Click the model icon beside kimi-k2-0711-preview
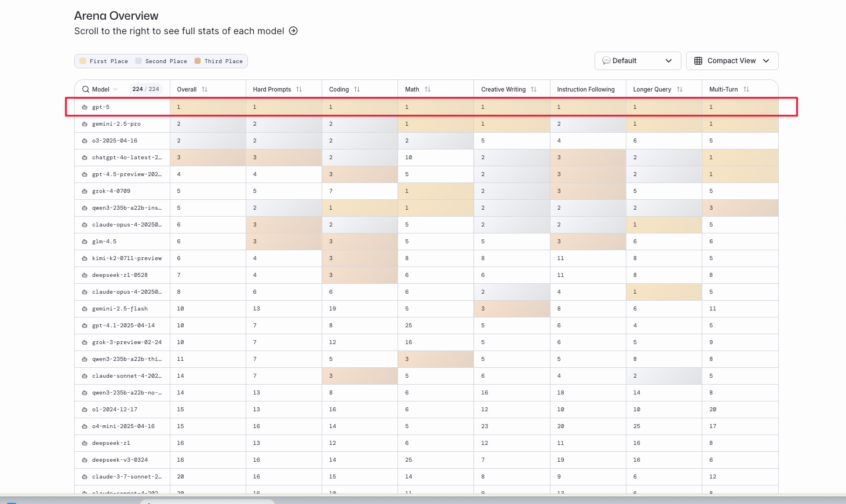846x504 pixels. coord(85,258)
